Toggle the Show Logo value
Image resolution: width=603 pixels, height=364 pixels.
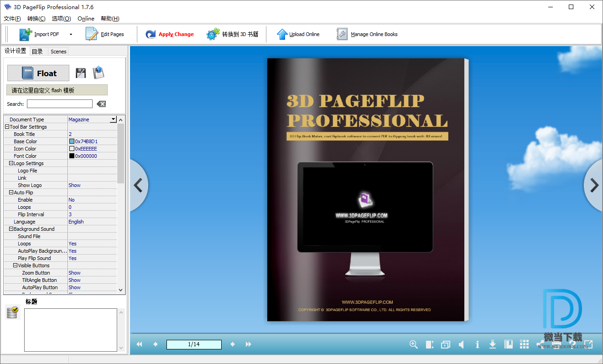click(92, 185)
